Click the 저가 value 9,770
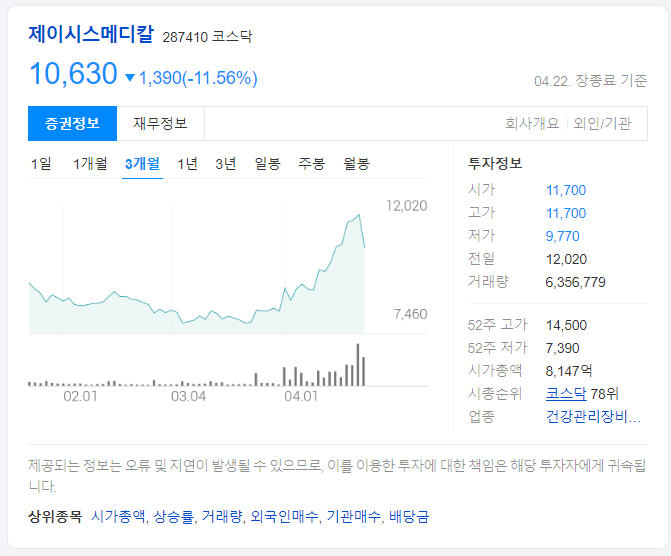This screenshot has height=556, width=671. (x=562, y=236)
